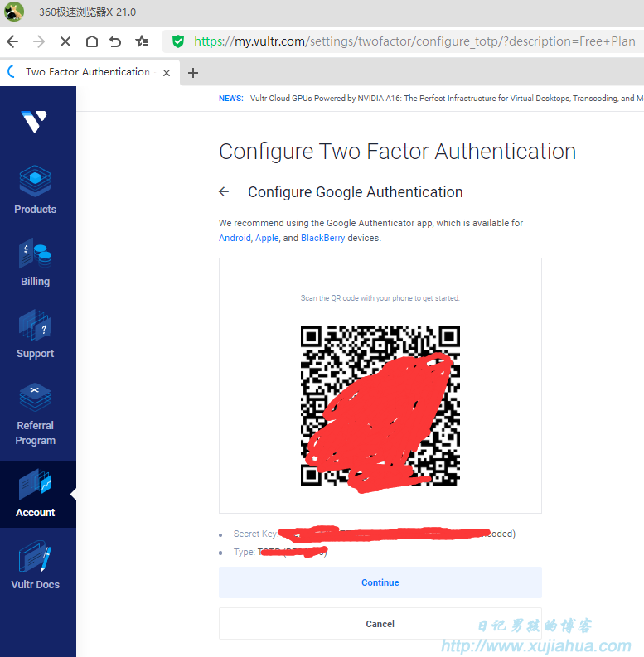This screenshot has width=644, height=657.
Task: Open Billing in the sidebar
Action: click(x=35, y=263)
